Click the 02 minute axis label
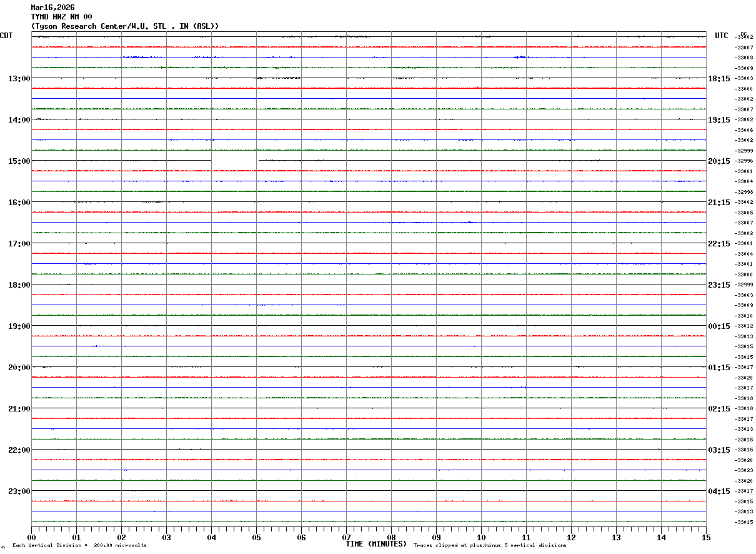Image resolution: width=756 pixels, height=554 pixels. 121,538
